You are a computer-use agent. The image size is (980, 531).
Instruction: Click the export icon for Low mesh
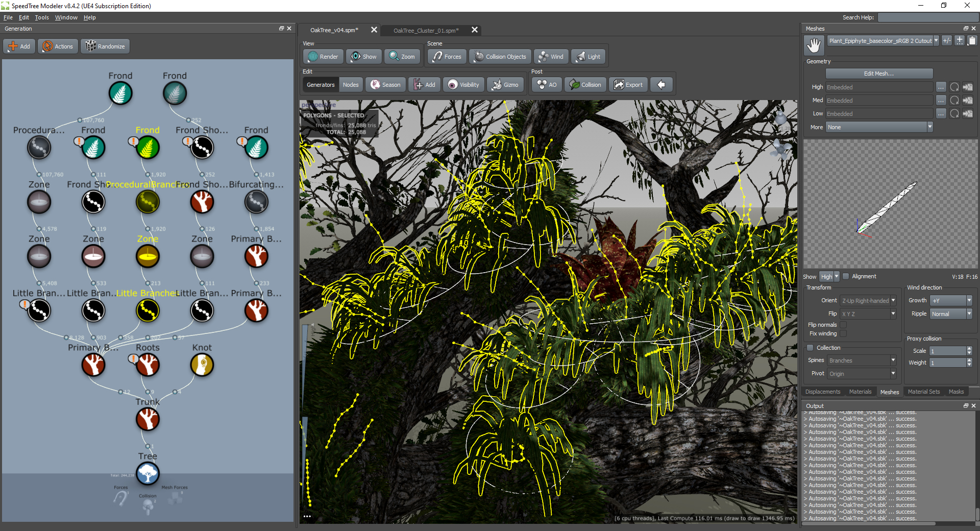pos(967,114)
